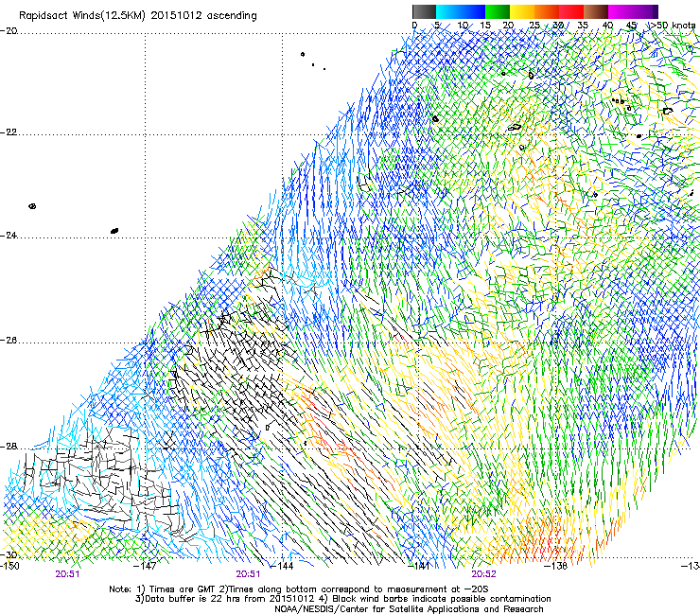
Task: Click the yellow 20-25 knot color segment
Action: (522, 11)
